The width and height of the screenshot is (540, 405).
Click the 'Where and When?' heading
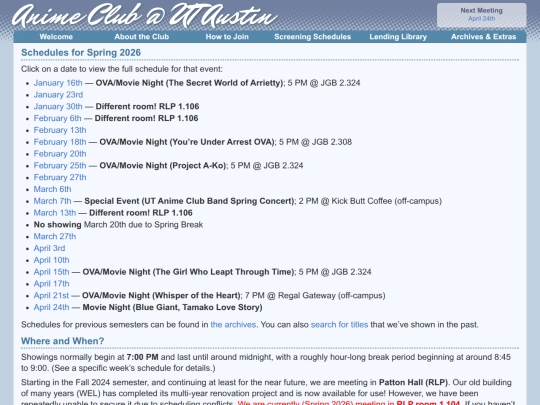[63, 341]
